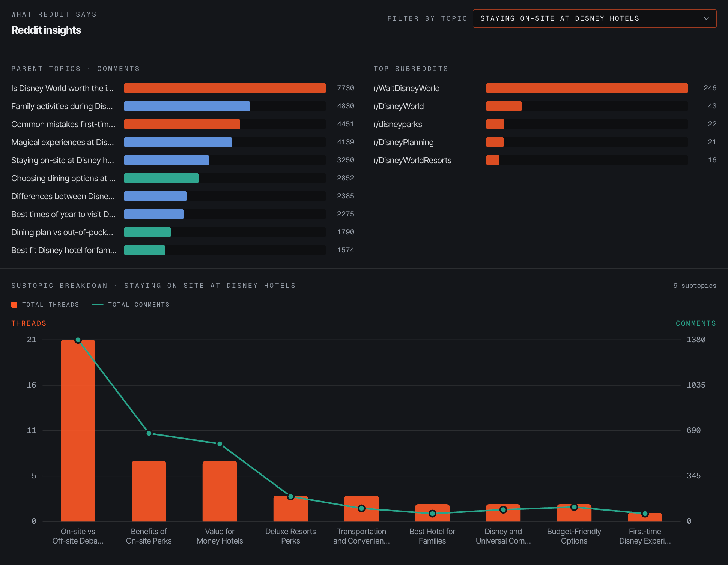Open the r/DisneyWorldResorts subreddit label
The width and height of the screenshot is (728, 565).
pyautogui.click(x=412, y=160)
